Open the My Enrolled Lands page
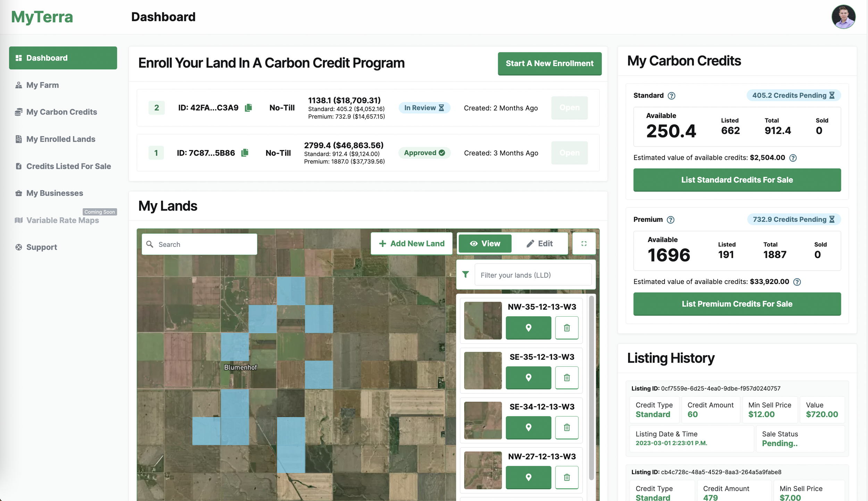 click(61, 139)
